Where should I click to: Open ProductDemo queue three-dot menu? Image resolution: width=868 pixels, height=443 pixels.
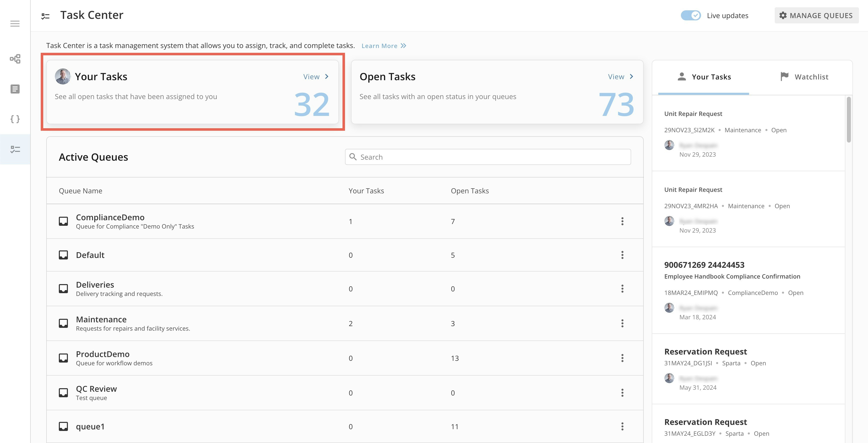tap(622, 358)
